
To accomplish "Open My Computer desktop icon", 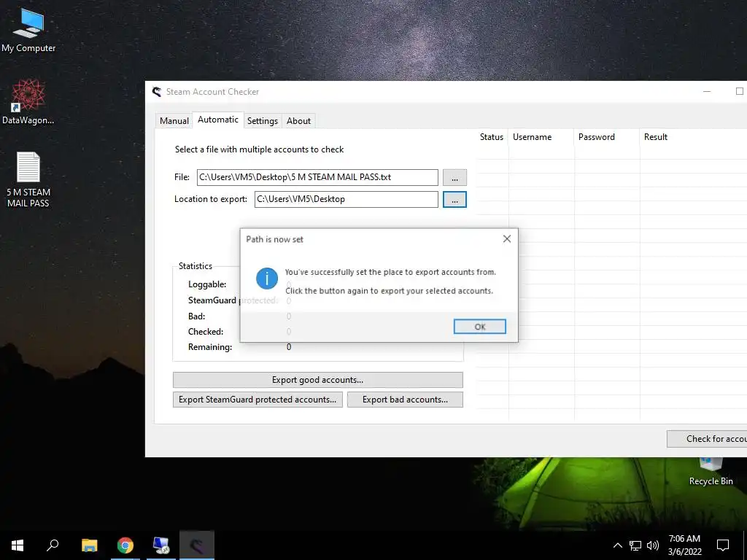I will click(x=28, y=29).
